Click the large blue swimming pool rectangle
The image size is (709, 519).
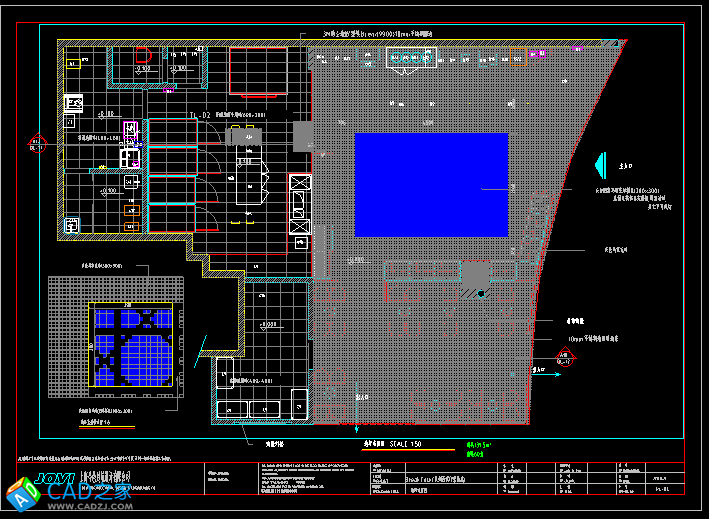click(431, 185)
